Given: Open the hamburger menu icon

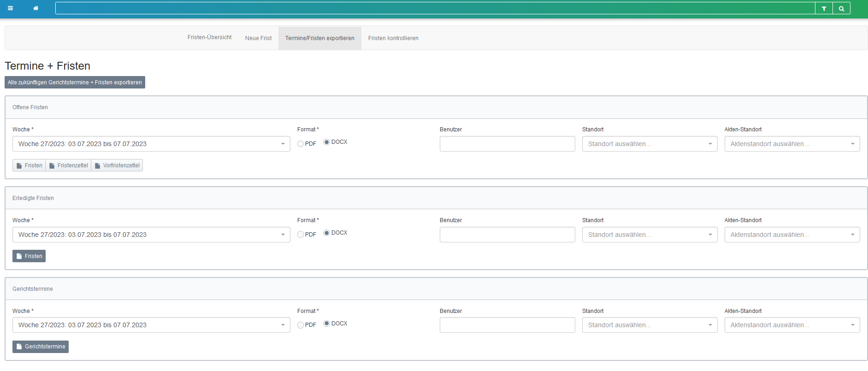Looking at the screenshot, I should pyautogui.click(x=10, y=8).
